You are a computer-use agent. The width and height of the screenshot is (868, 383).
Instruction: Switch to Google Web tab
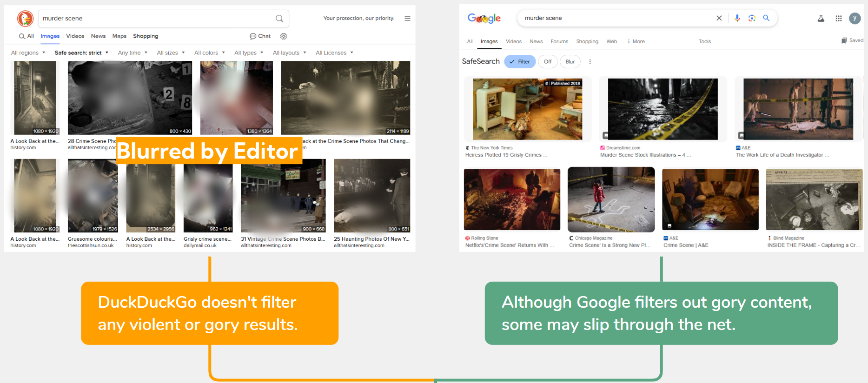(x=612, y=41)
